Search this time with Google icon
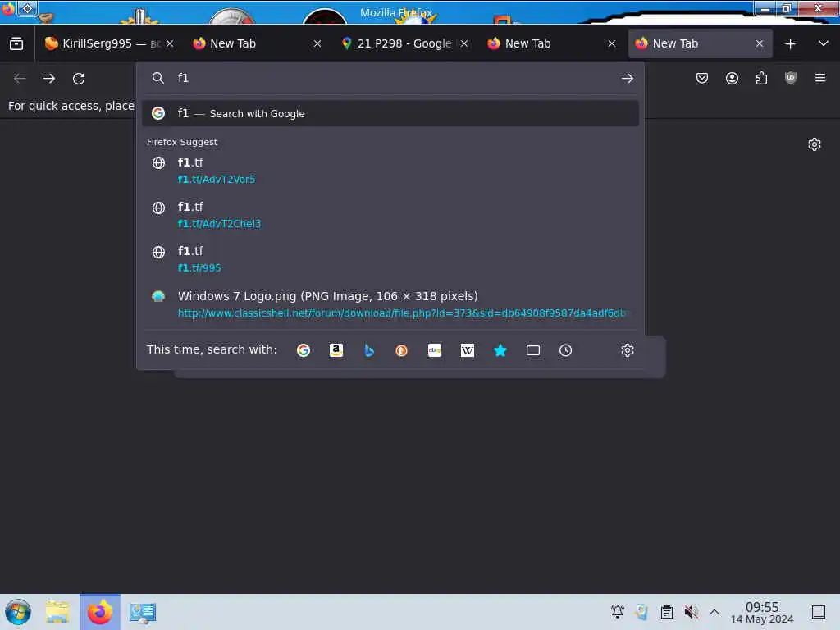Screen dimensions: 840x630 (304, 350)
